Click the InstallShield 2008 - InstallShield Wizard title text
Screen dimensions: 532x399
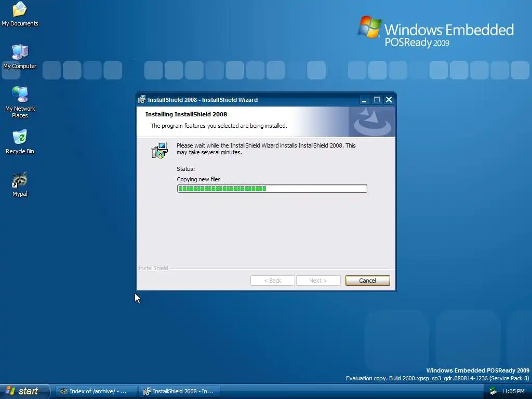pos(203,100)
